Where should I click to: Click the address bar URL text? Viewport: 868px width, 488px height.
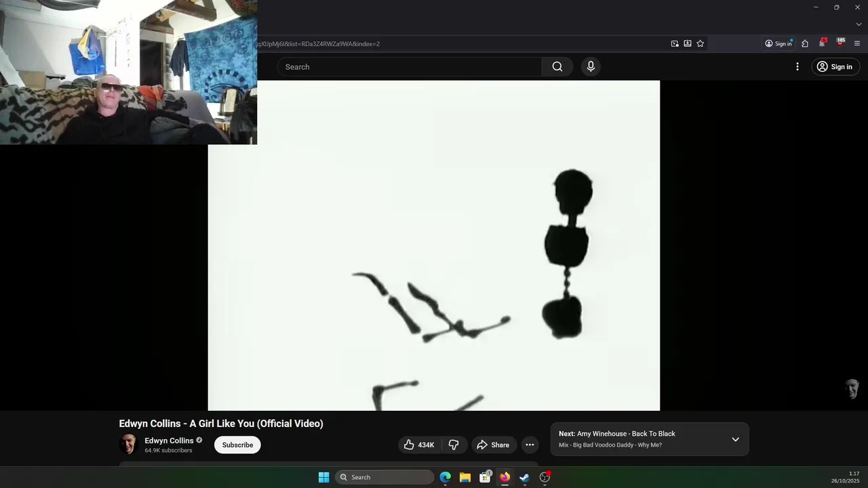tap(318, 43)
